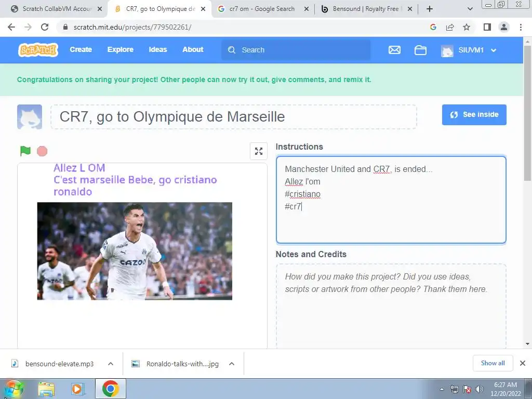Focus the Scratch Search field
Image resolution: width=532 pixels, height=399 pixels.
pos(296,50)
